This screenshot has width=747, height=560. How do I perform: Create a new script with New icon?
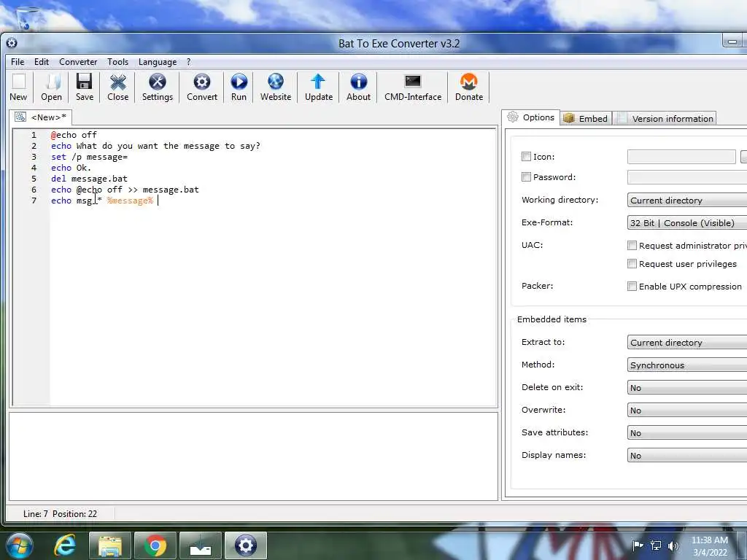pos(18,87)
